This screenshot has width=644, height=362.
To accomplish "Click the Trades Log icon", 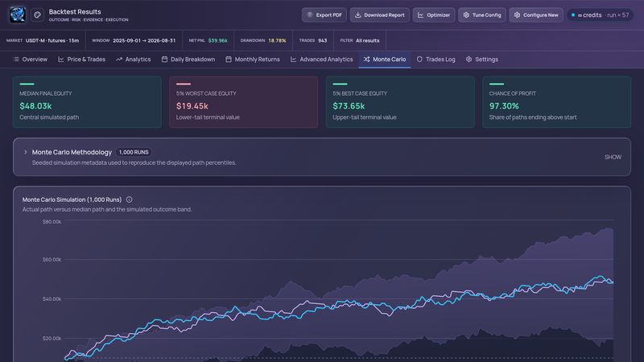I will (419, 60).
